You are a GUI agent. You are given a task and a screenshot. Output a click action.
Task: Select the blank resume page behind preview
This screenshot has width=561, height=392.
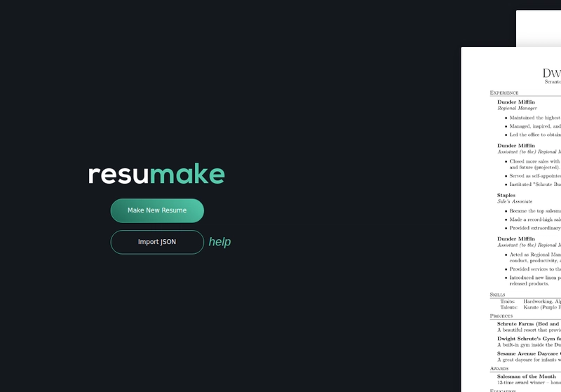tap(539, 28)
